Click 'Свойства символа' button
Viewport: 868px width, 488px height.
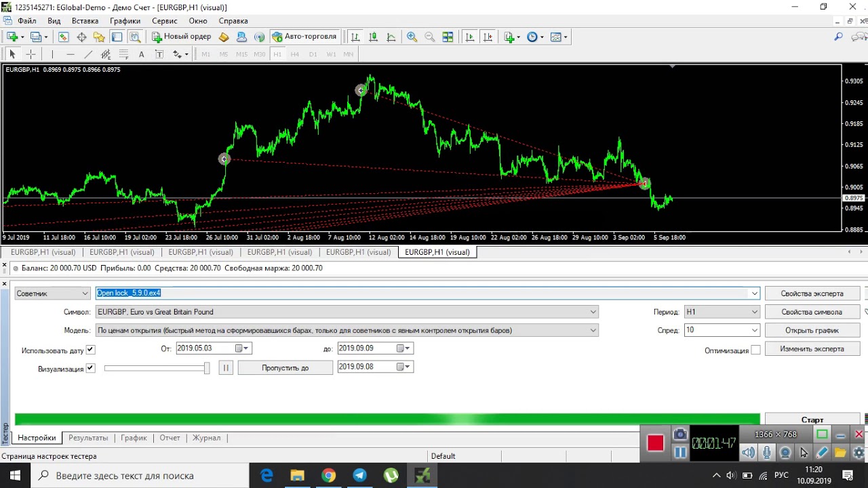pos(812,312)
